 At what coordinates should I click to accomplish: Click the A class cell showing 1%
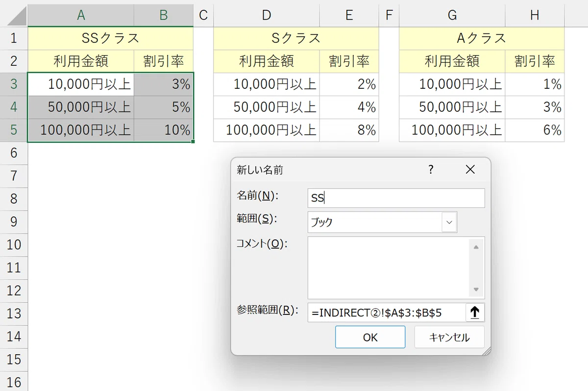[x=535, y=84]
